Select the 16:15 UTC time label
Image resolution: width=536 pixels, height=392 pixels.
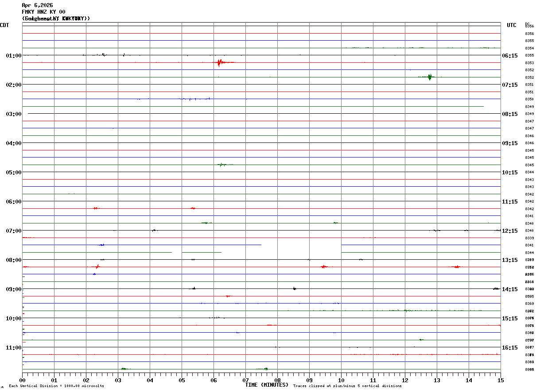coord(510,347)
